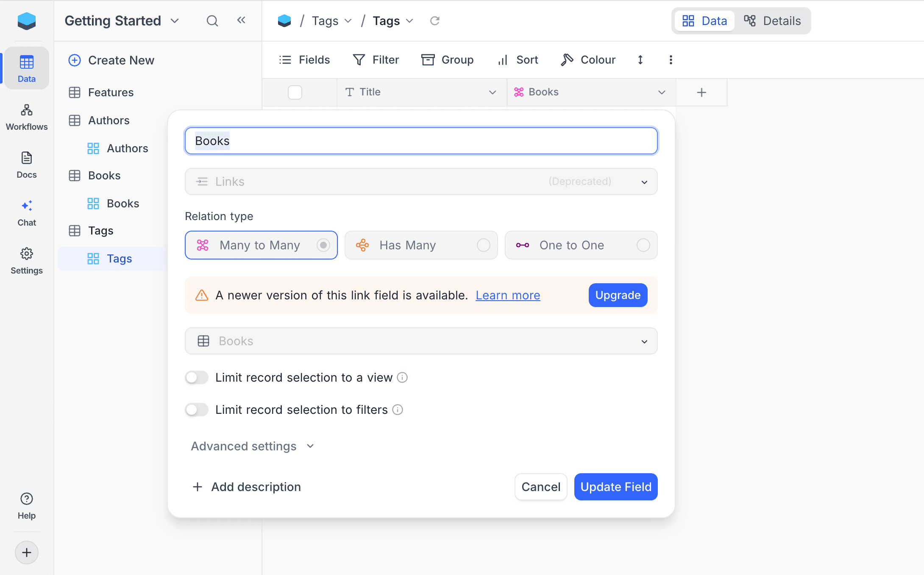Open the search icon in sidebar
The height and width of the screenshot is (575, 924).
tap(212, 21)
